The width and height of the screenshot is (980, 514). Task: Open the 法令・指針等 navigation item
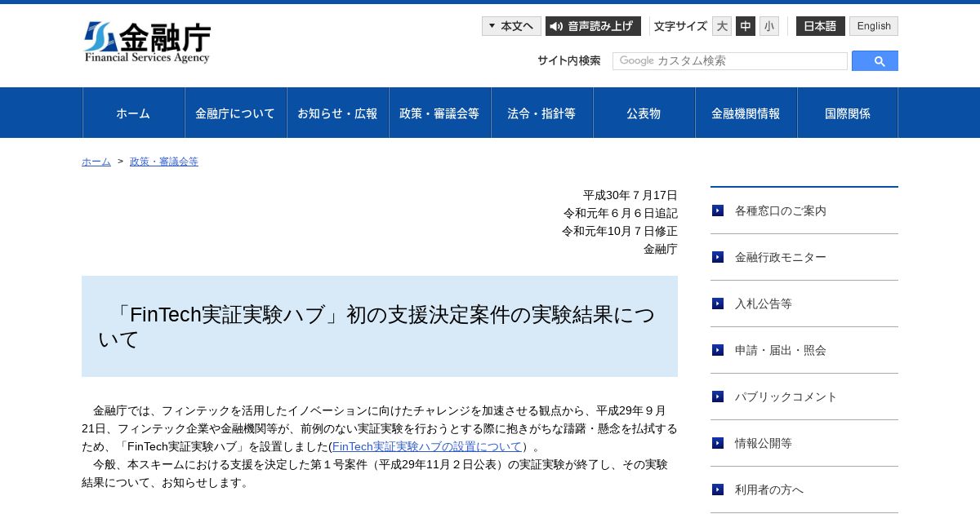(542, 113)
